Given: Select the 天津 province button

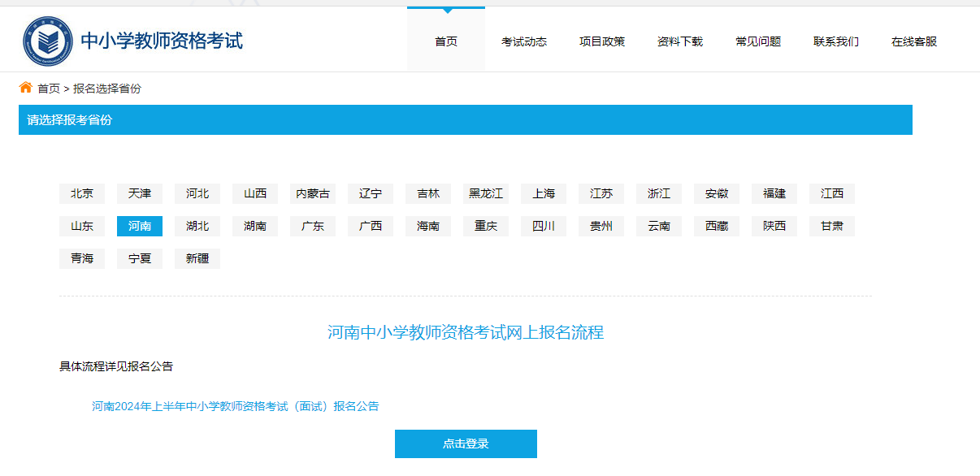Looking at the screenshot, I should [140, 193].
